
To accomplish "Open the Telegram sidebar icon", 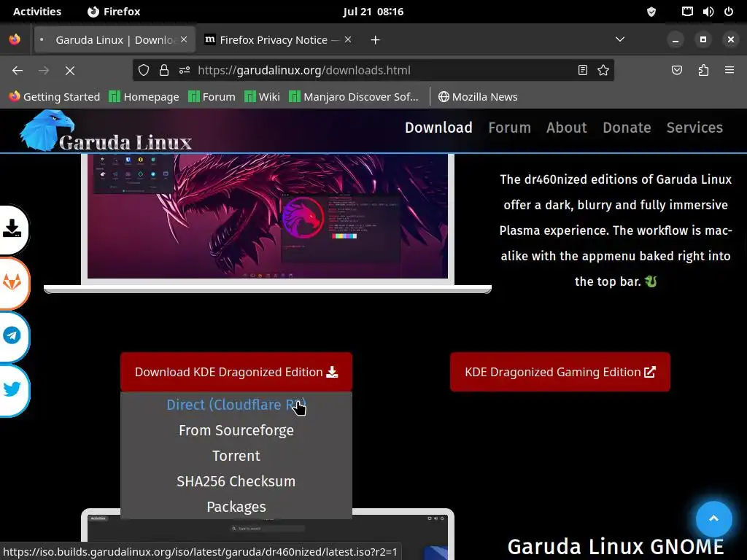I will (13, 336).
